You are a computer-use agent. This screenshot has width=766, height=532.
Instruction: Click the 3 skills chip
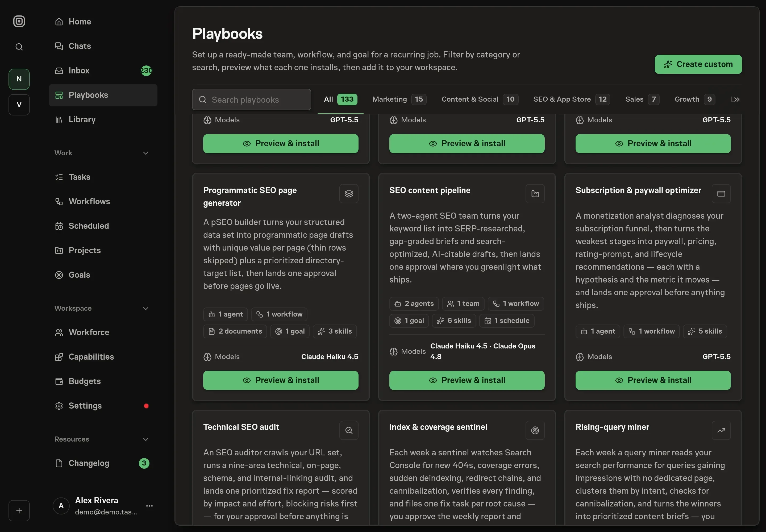[x=335, y=331]
